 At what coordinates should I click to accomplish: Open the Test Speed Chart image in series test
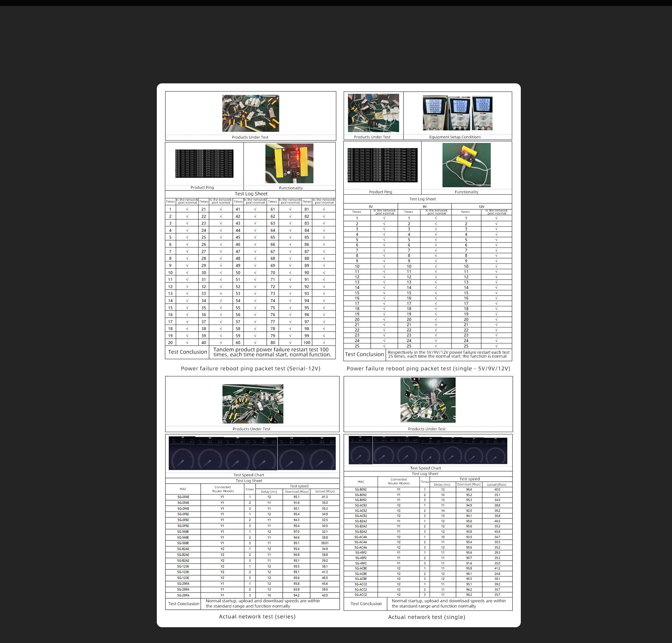click(x=252, y=453)
